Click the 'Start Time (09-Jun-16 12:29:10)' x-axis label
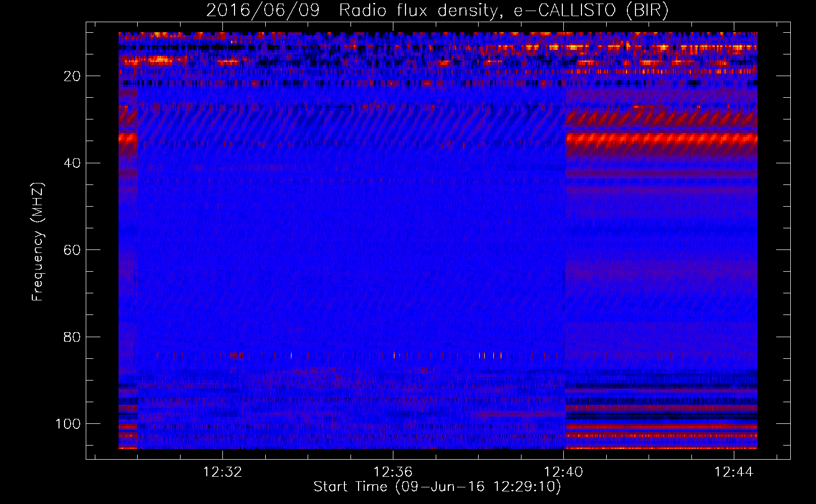Screen dimensions: 816x504 coord(437,487)
